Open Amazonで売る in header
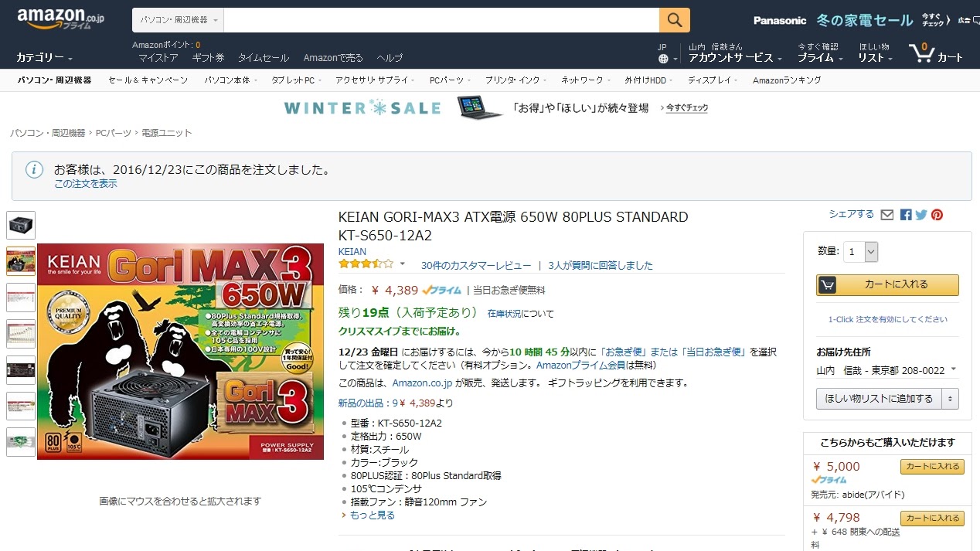 (x=333, y=58)
